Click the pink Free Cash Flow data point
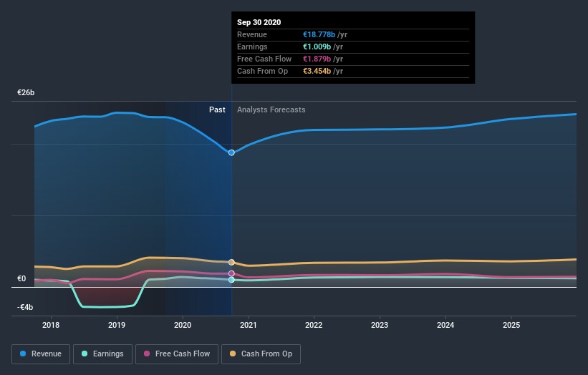Image resolution: width=588 pixels, height=375 pixels. (x=231, y=273)
